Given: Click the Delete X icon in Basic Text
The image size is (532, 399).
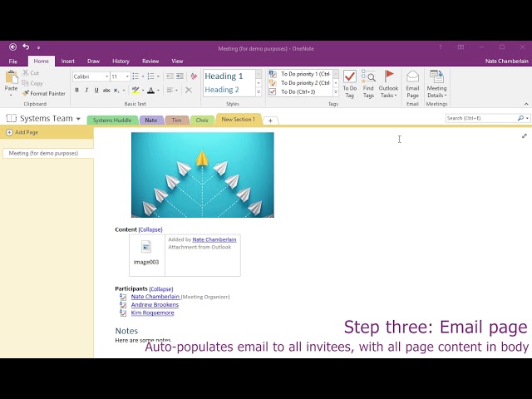Looking at the screenshot, I should pos(189,90).
